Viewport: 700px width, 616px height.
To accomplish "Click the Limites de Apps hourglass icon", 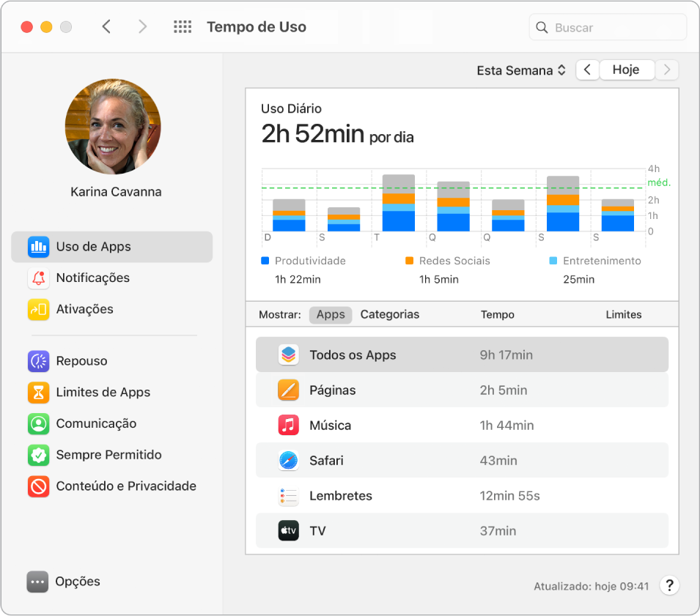I will [x=38, y=393].
